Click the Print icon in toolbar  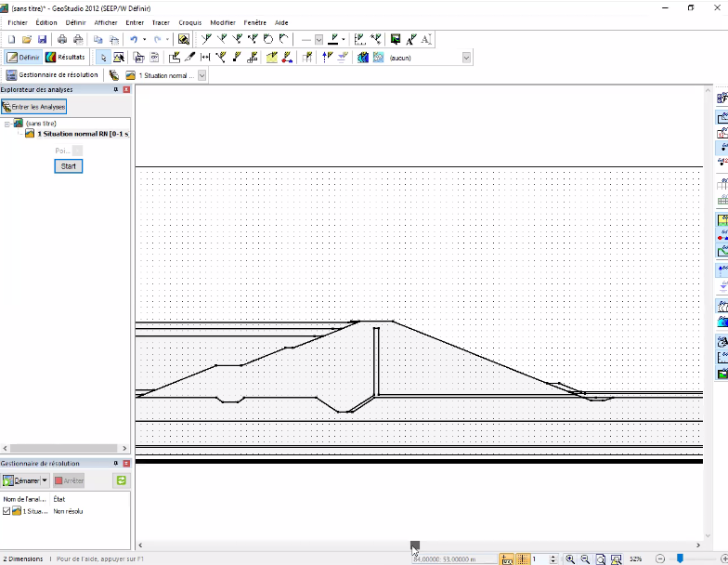point(62,39)
